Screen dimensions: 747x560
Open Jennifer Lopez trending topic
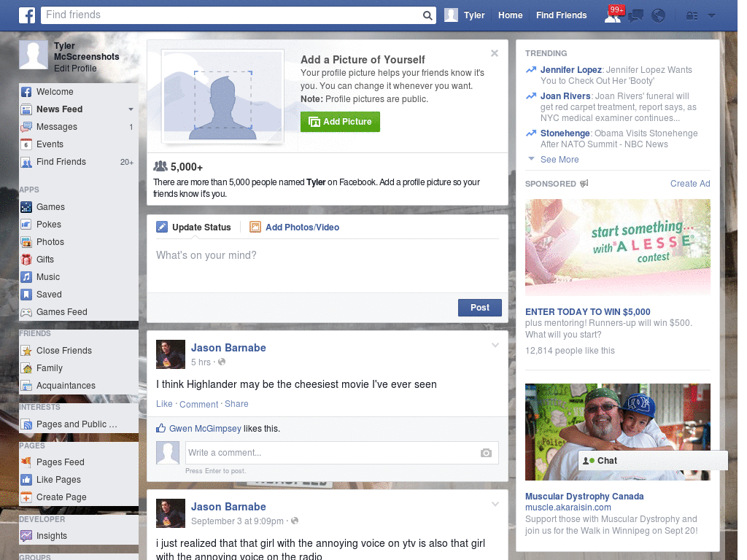[x=570, y=70]
